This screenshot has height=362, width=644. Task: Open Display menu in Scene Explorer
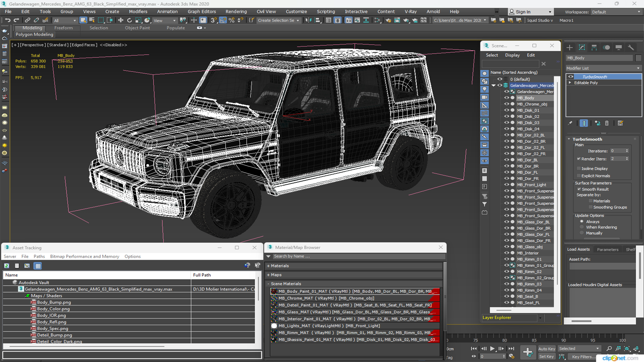pos(513,55)
